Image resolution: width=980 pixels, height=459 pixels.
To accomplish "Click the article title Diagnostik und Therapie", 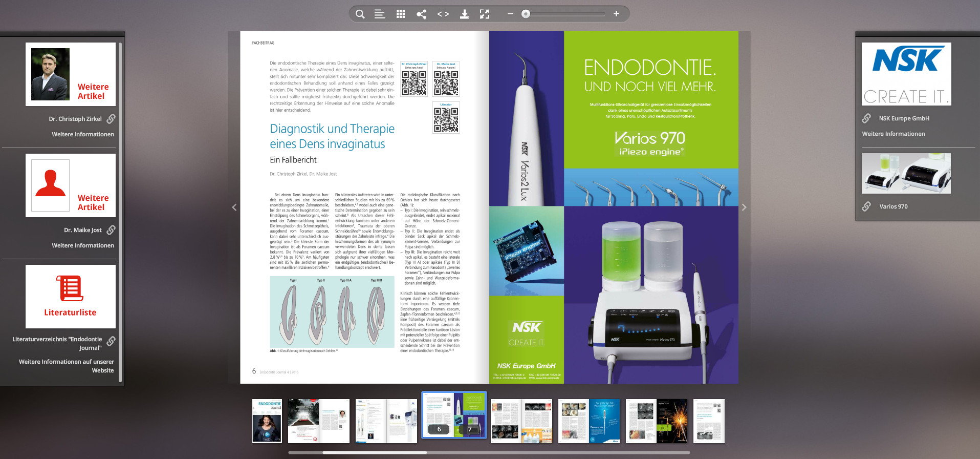I will coord(332,136).
